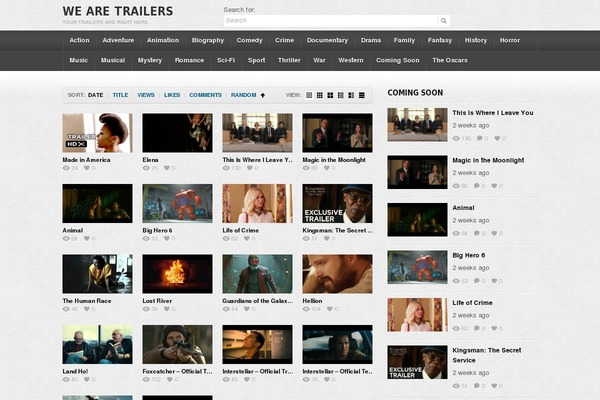
Task: Click the comment bubble icon for This Is Where I Leave You in sidebar
Action: 479,139
